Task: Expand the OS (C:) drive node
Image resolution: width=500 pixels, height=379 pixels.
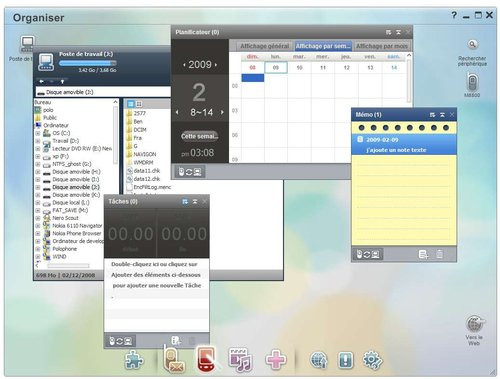Action: pos(38,133)
